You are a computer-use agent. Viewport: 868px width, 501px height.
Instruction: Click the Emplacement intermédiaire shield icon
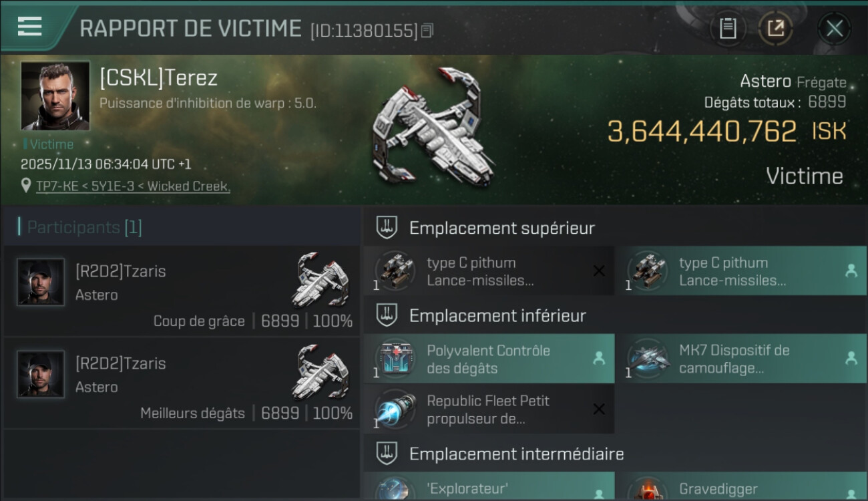pyautogui.click(x=387, y=454)
